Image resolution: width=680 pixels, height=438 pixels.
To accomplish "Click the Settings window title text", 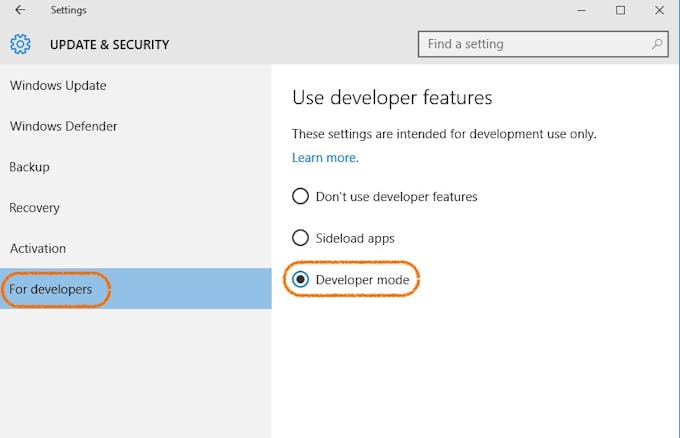I will pyautogui.click(x=69, y=10).
